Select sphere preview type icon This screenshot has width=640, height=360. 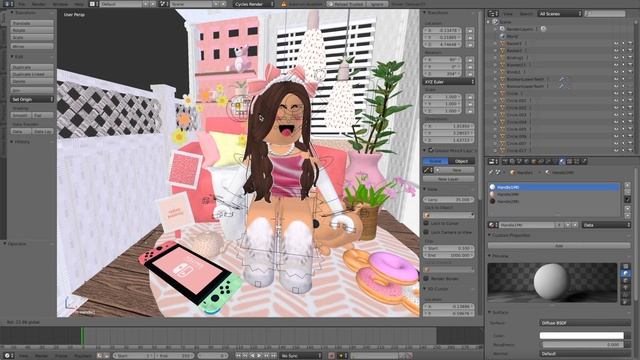click(625, 273)
